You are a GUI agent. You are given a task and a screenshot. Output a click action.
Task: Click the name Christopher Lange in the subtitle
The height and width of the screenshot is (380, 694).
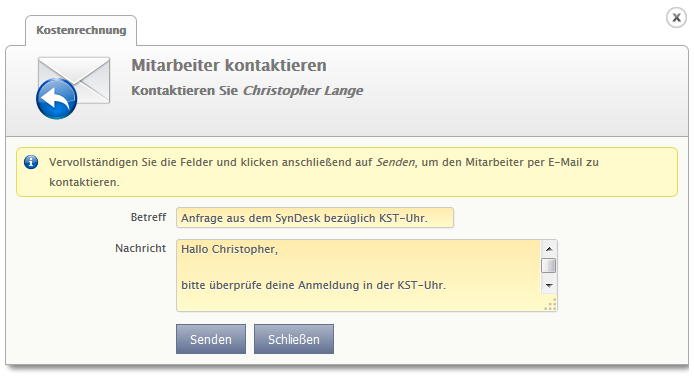[x=303, y=91]
